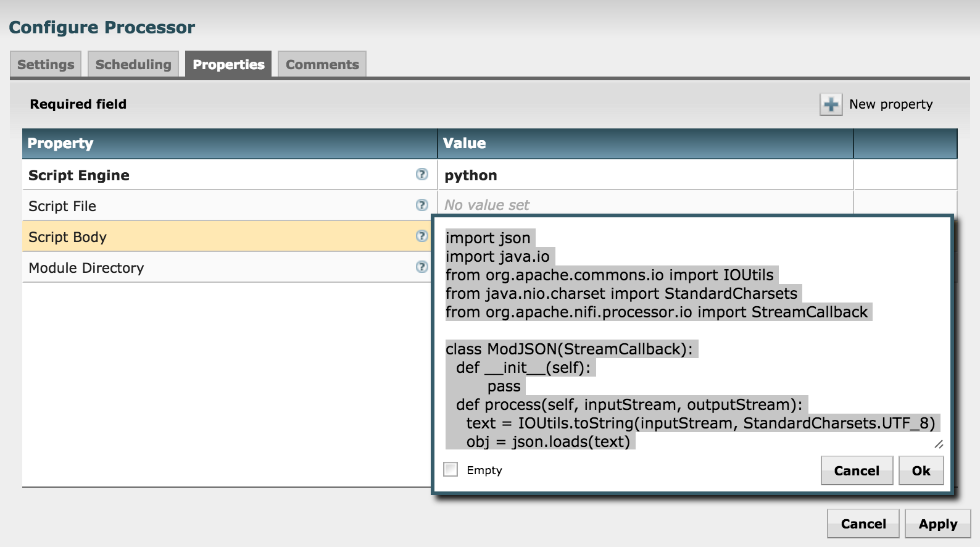The width and height of the screenshot is (980, 547).
Task: Cancel the script body editor popup
Action: click(x=857, y=470)
